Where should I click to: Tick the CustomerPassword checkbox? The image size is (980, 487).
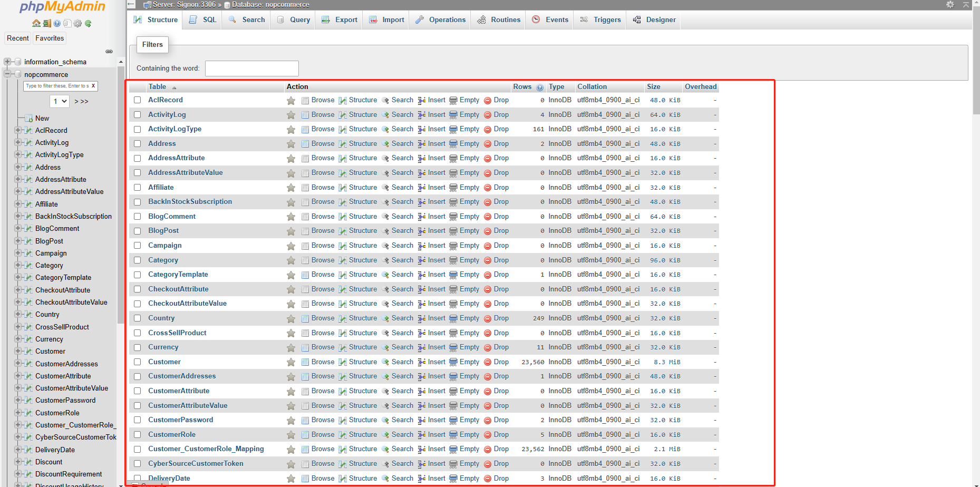click(x=138, y=420)
